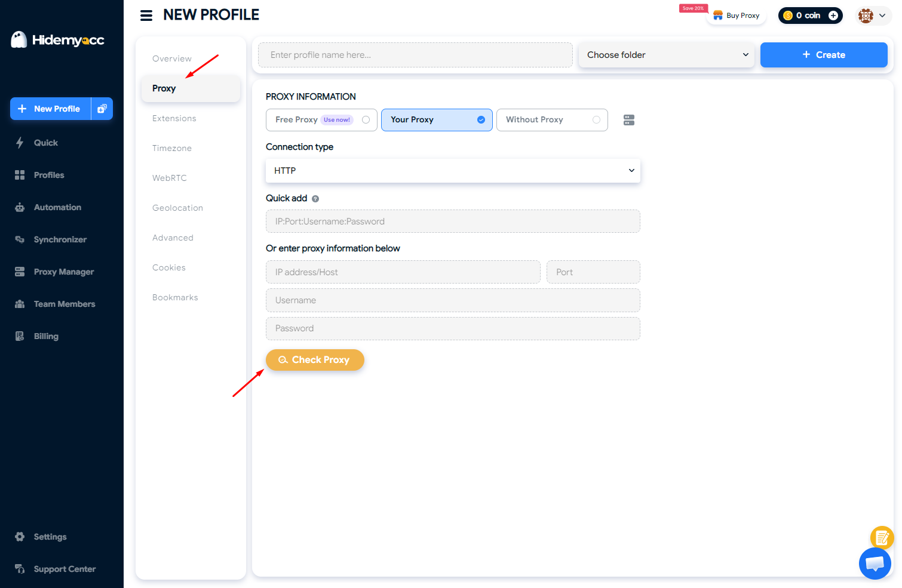Click the IP address/Host input field
Screen dimensions: 902x588
pos(403,272)
